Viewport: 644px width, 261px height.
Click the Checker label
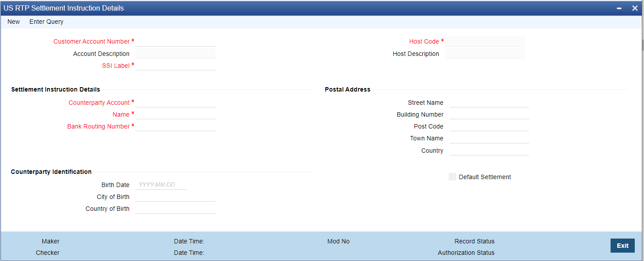tap(48, 253)
